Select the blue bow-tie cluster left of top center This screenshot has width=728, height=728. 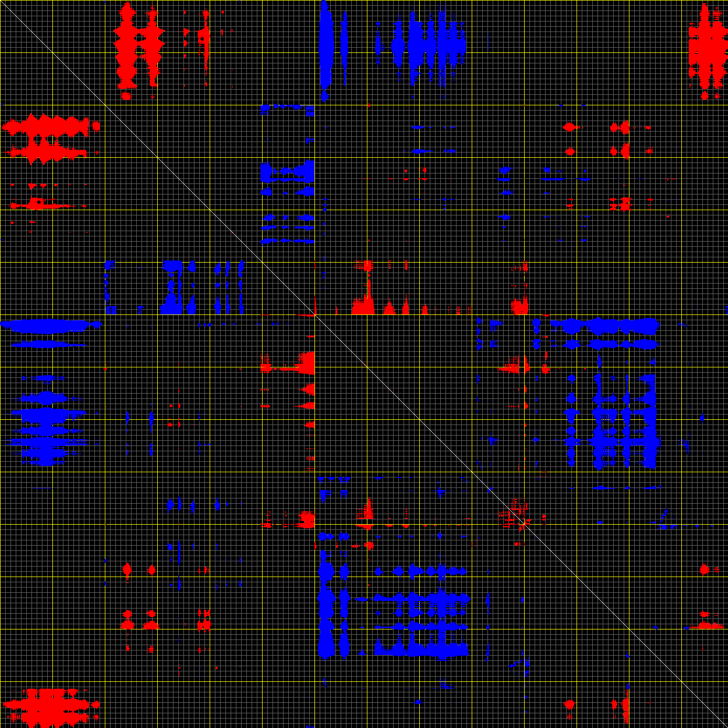pos(288,172)
